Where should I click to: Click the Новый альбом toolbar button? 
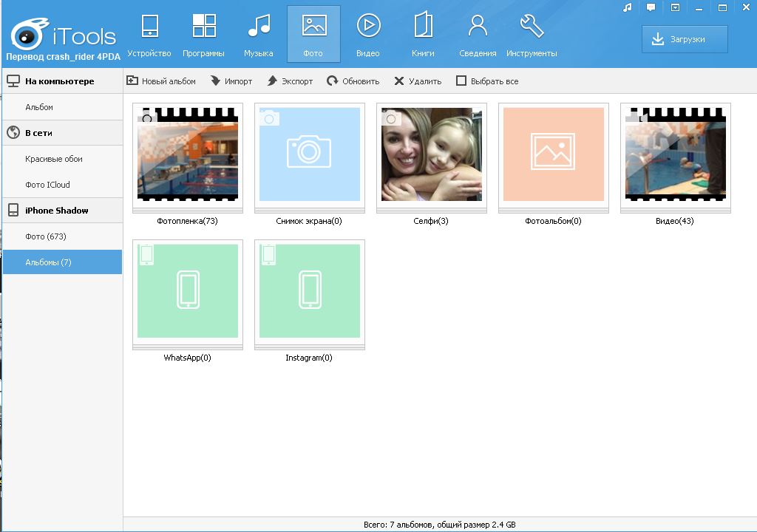coord(161,81)
